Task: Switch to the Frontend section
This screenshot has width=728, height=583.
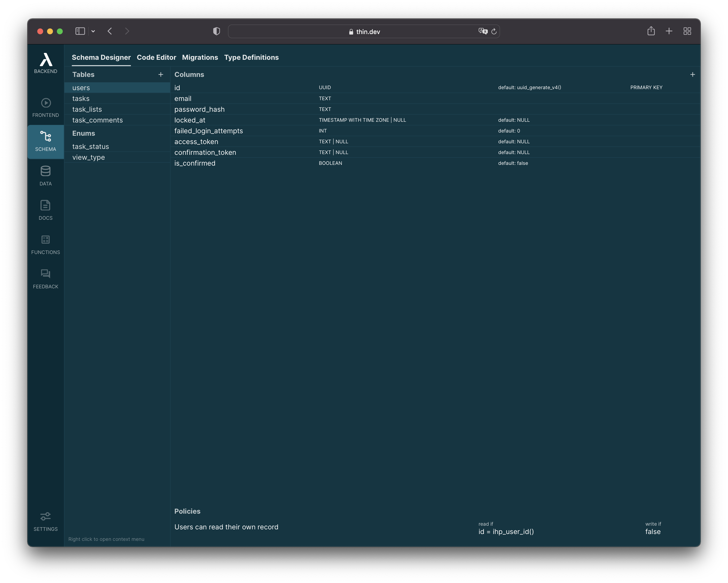Action: click(45, 107)
